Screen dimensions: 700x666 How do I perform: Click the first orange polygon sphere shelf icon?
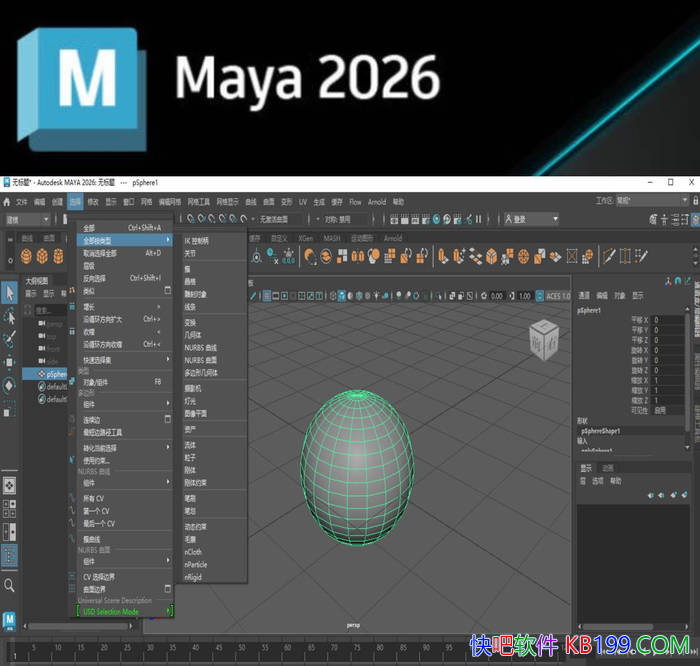[x=26, y=256]
